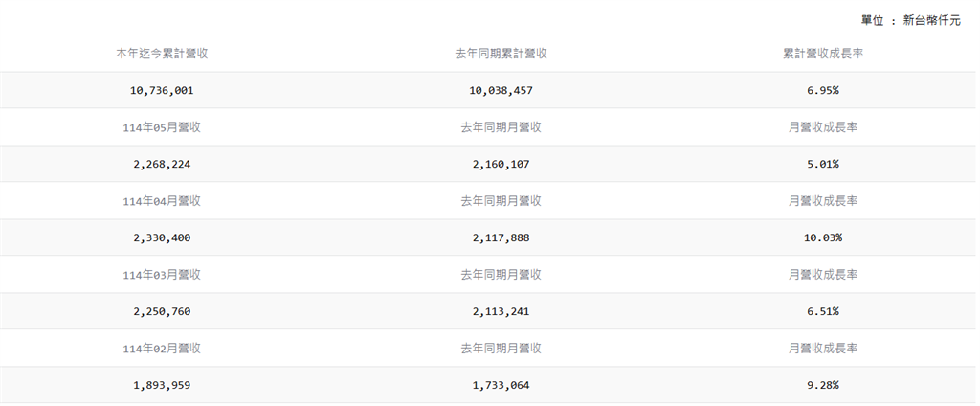This screenshot has height=406, width=980.
Task: Click 月營收成長率 in the 114年05月 row
Action: tap(823, 127)
